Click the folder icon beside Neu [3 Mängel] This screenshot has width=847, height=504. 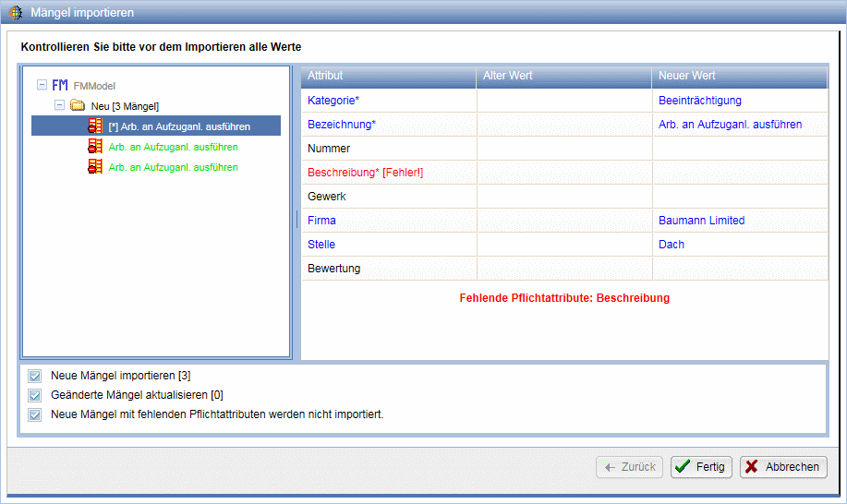coord(78,105)
